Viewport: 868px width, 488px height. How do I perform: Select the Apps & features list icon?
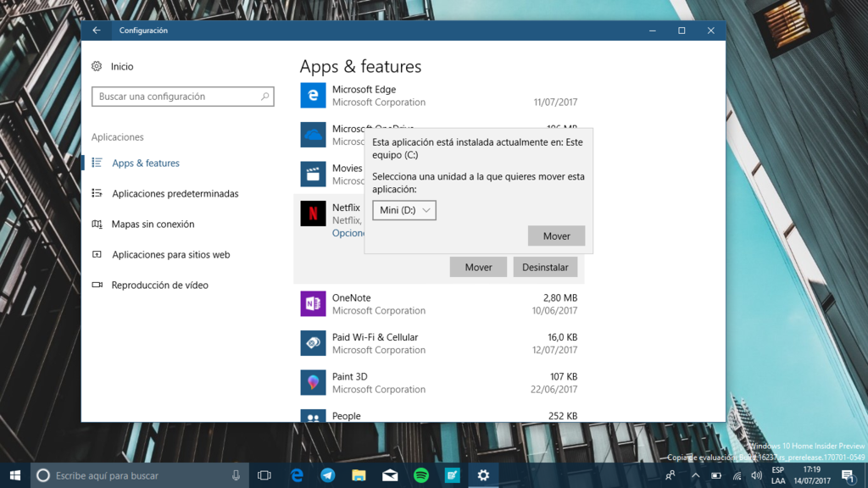point(97,163)
